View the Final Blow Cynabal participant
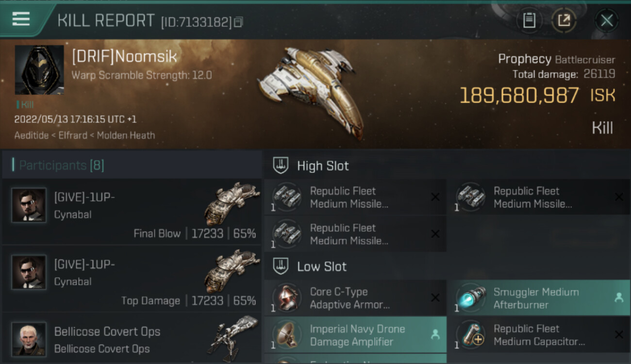The image size is (631, 364). pos(132,212)
